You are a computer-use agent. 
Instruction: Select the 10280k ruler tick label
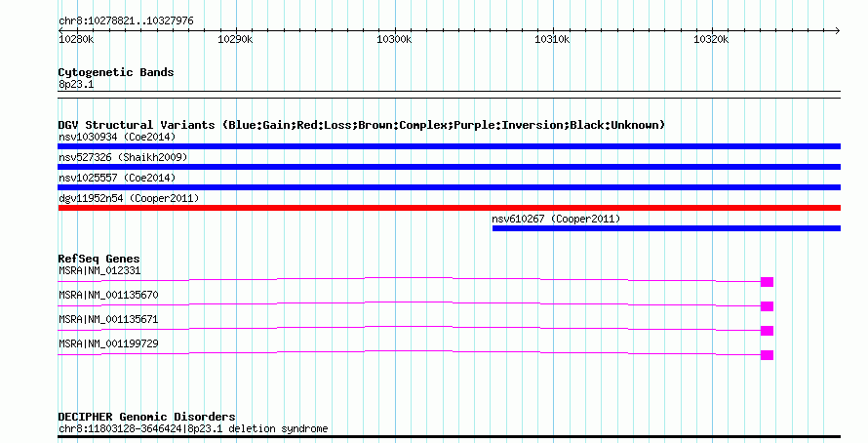76,39
